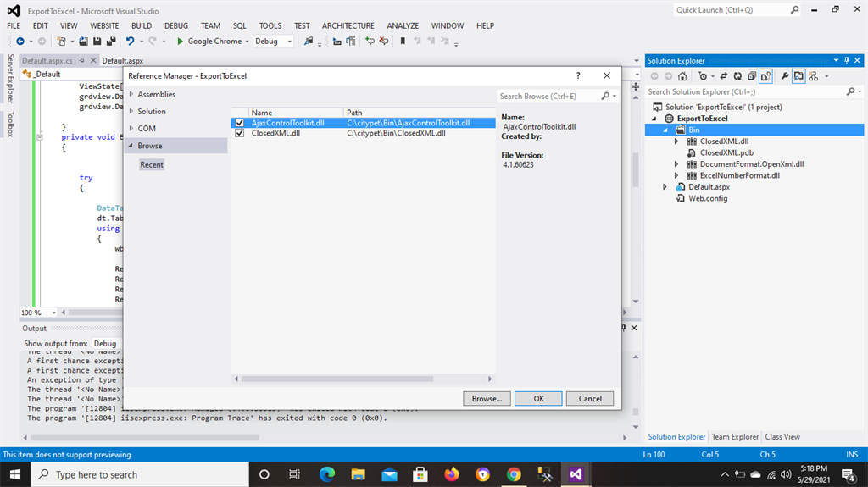Click the Refresh icon in Solution Explorer
Screen dimensions: 868x487
737,76
